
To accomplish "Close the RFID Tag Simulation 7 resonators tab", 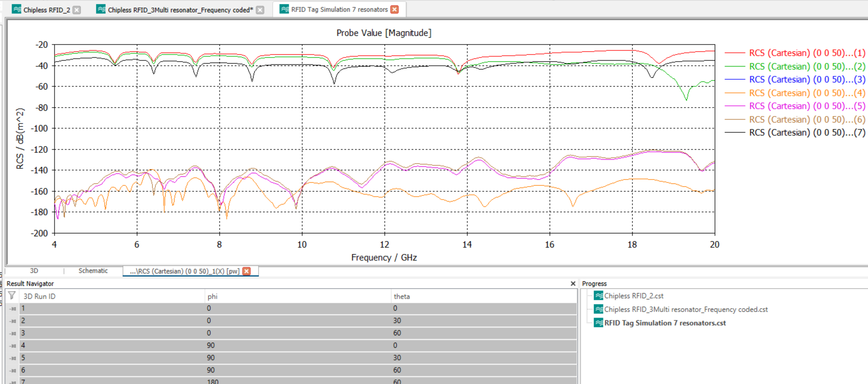I will click(x=395, y=9).
